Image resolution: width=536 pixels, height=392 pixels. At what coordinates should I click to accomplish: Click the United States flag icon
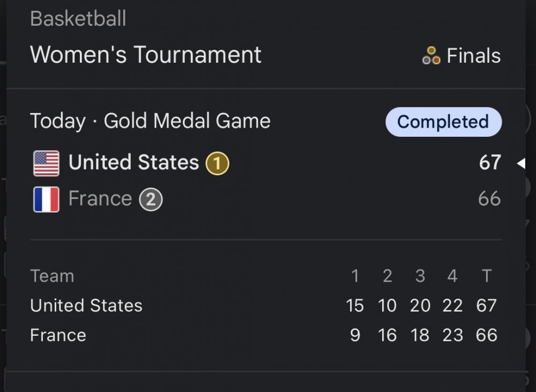click(47, 164)
